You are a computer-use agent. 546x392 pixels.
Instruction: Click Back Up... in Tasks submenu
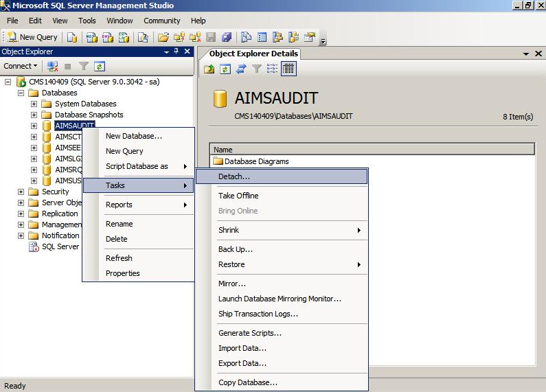282,249
